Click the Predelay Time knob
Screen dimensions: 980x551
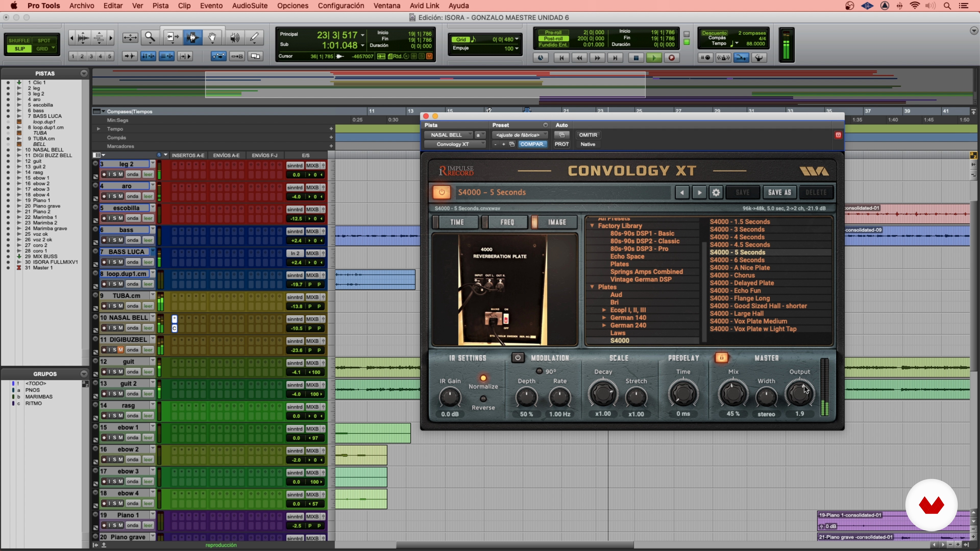[x=683, y=394]
